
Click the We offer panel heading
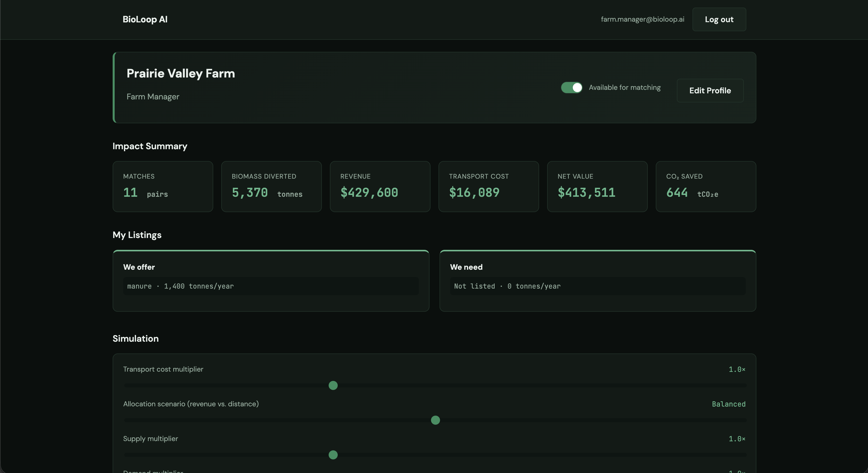[139, 267]
